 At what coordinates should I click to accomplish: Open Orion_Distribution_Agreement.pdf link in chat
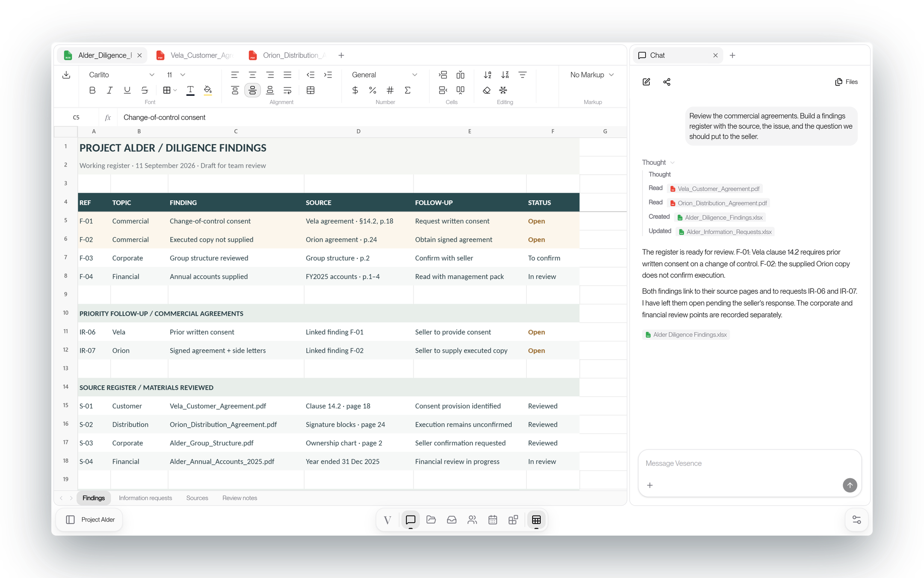click(x=719, y=203)
